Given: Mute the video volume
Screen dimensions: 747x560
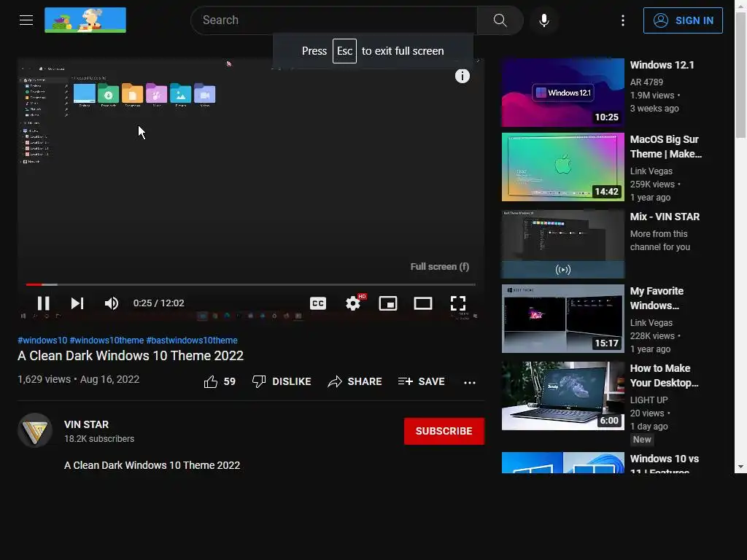Looking at the screenshot, I should pyautogui.click(x=112, y=303).
